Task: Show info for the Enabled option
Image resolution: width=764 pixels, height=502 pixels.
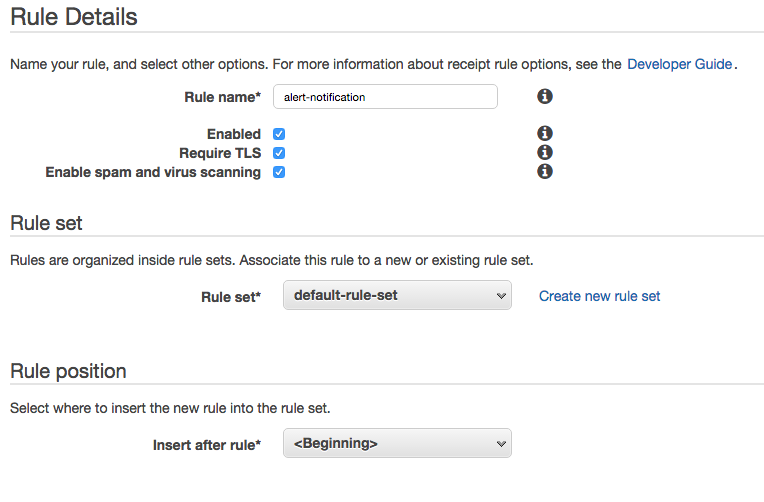Action: (x=545, y=133)
